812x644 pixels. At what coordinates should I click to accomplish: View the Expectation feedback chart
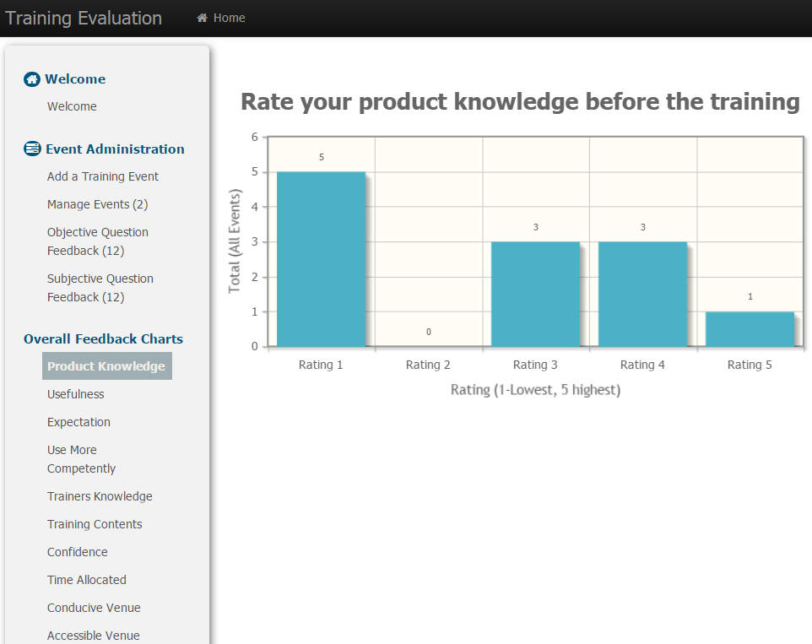pyautogui.click(x=78, y=422)
